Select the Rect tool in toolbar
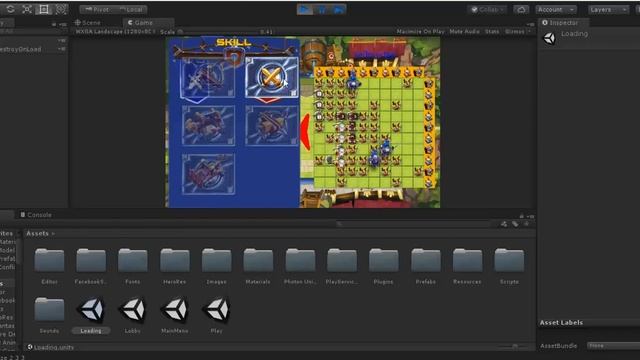 tap(44, 9)
